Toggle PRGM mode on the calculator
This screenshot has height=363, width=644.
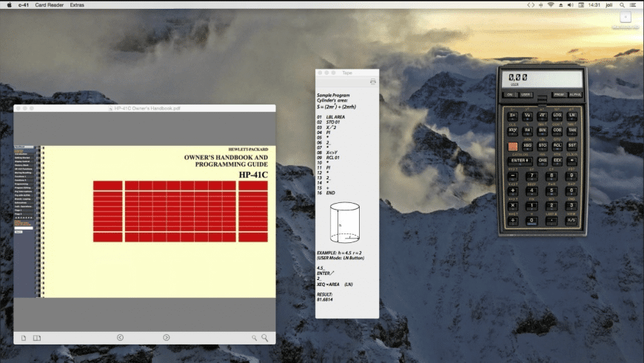[x=559, y=95]
